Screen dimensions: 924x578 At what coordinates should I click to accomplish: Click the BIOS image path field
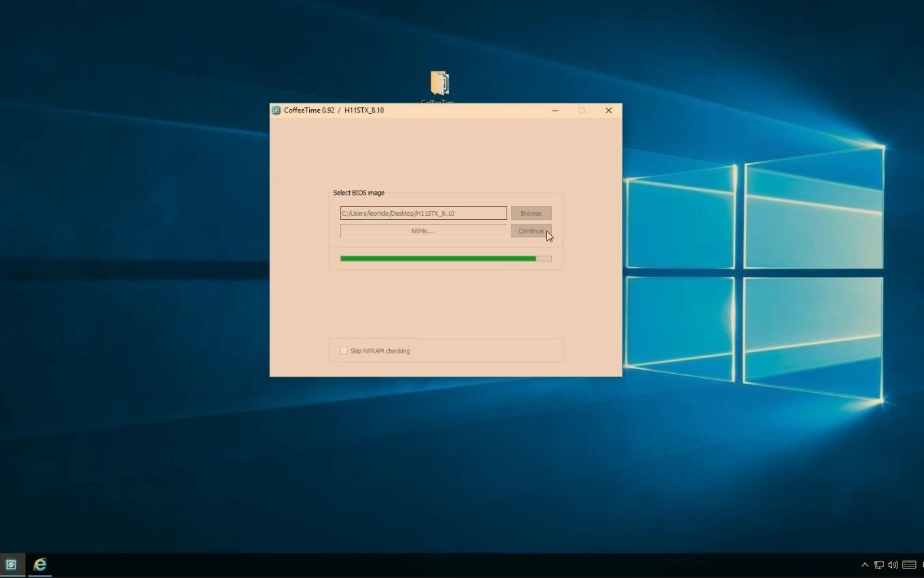(x=423, y=213)
